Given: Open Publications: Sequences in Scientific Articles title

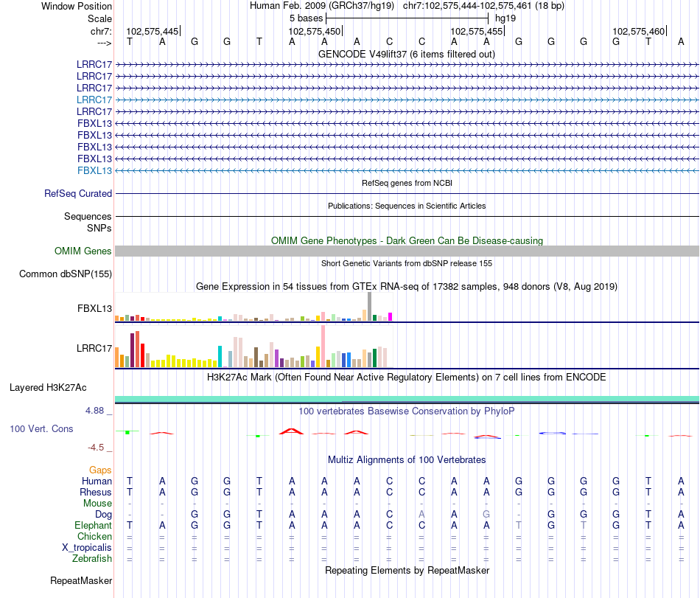Looking at the screenshot, I should (x=407, y=206).
